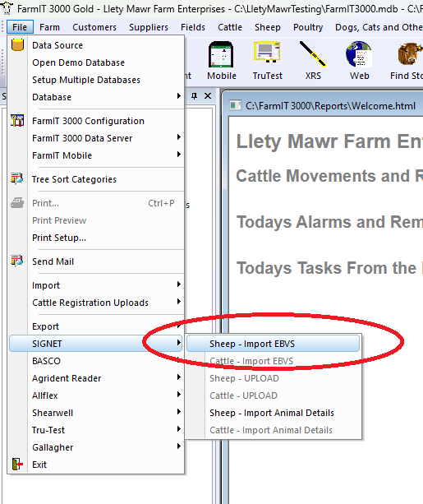Expand the Agrident Reader submenu arrow
This screenshot has width=423, height=504.
click(179, 377)
